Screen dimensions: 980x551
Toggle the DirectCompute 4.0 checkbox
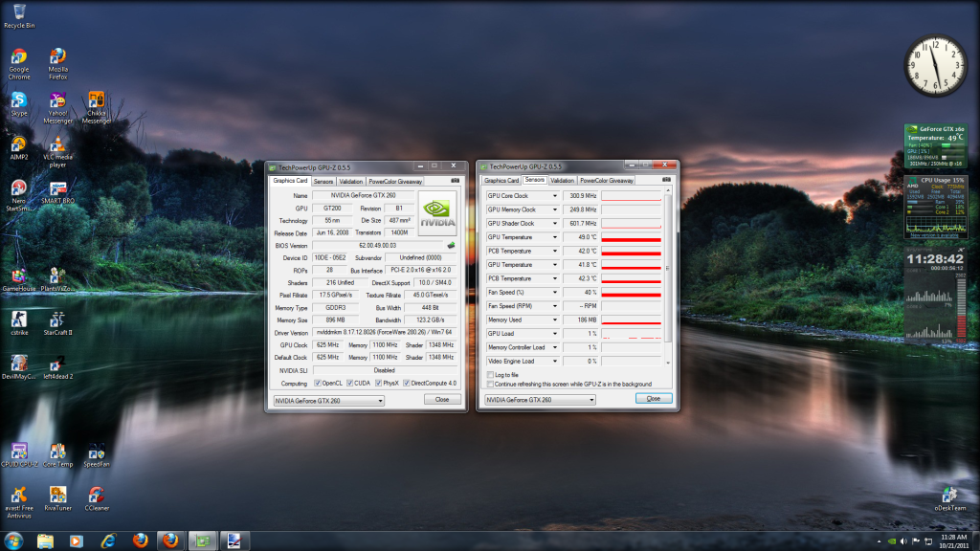click(407, 383)
